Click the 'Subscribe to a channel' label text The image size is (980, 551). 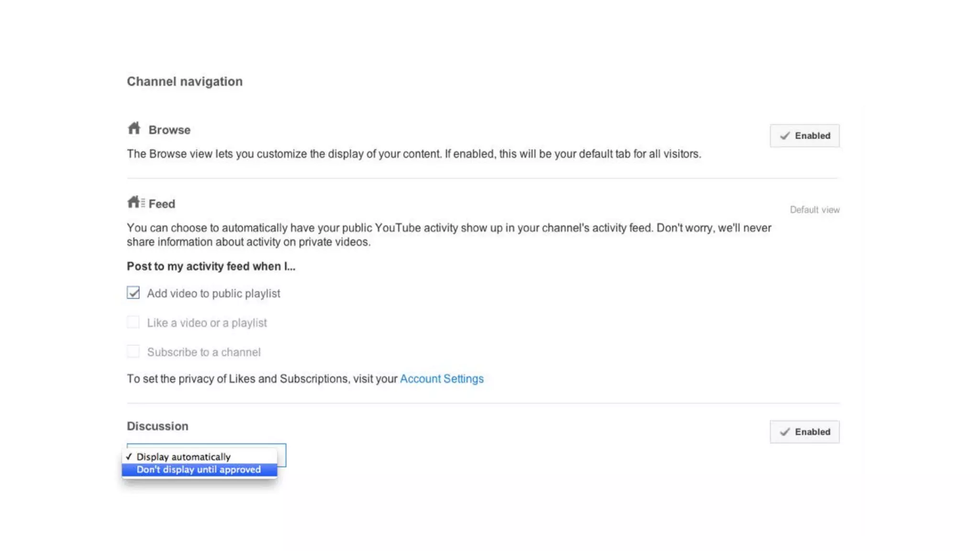click(x=204, y=353)
